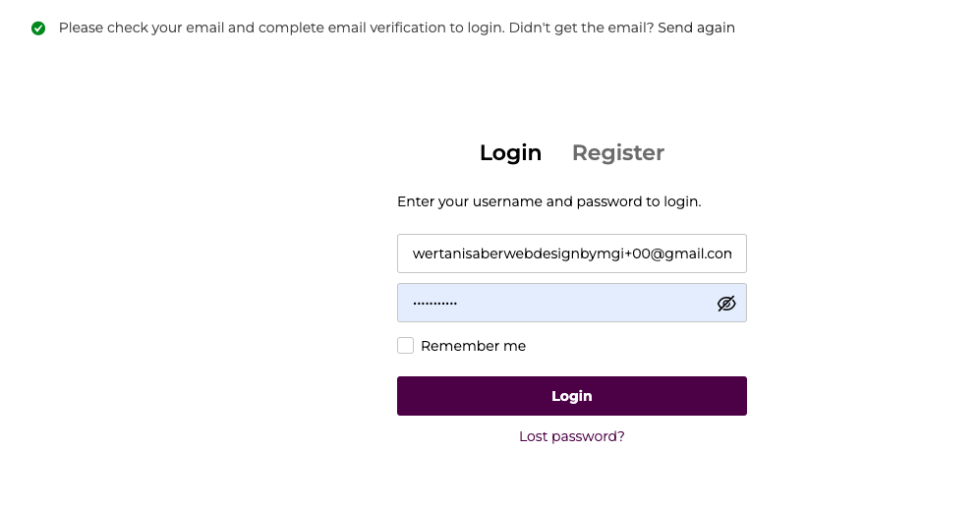Open the "Lost password?" link
The image size is (980, 508).
pyautogui.click(x=571, y=436)
